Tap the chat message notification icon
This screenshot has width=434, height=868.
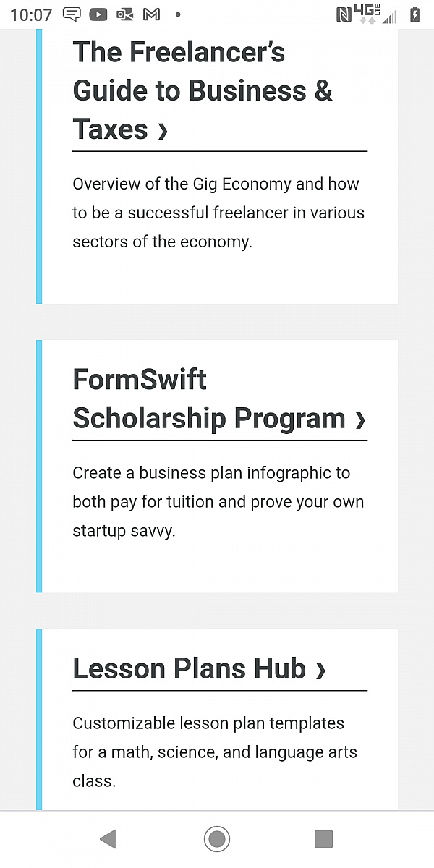(x=70, y=13)
